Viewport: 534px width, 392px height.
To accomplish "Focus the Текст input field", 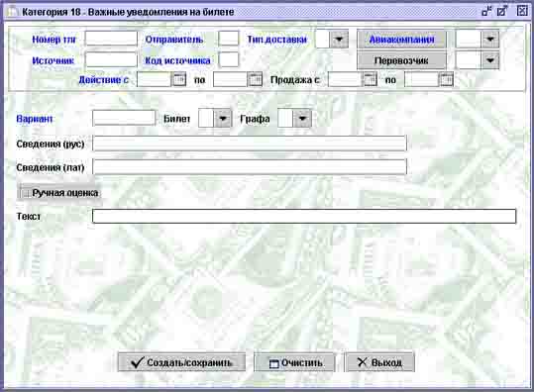I will click(x=304, y=217).
